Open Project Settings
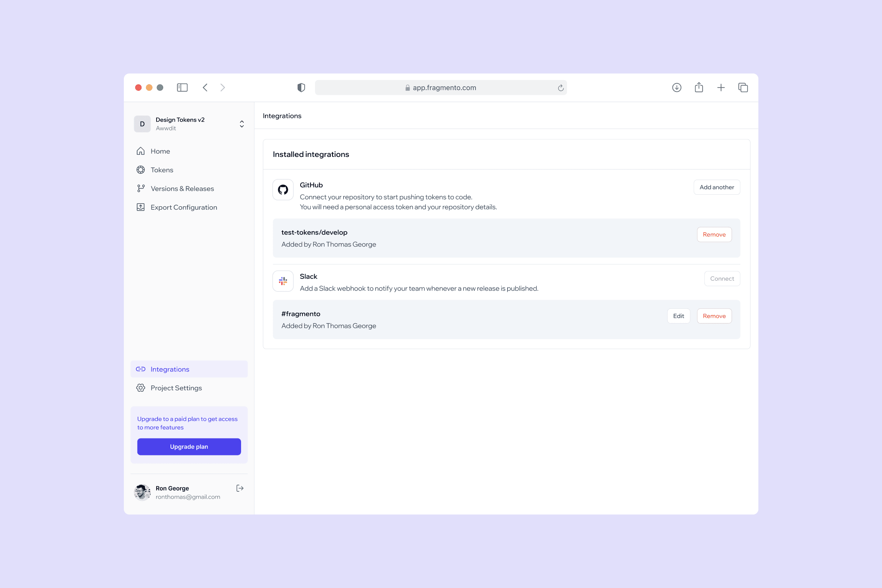Image resolution: width=882 pixels, height=588 pixels. [176, 388]
